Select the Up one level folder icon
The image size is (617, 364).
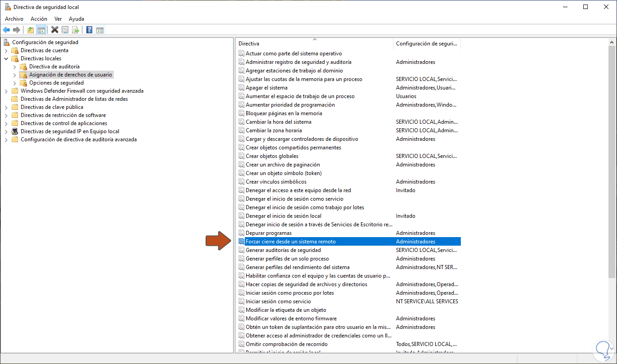click(x=30, y=30)
